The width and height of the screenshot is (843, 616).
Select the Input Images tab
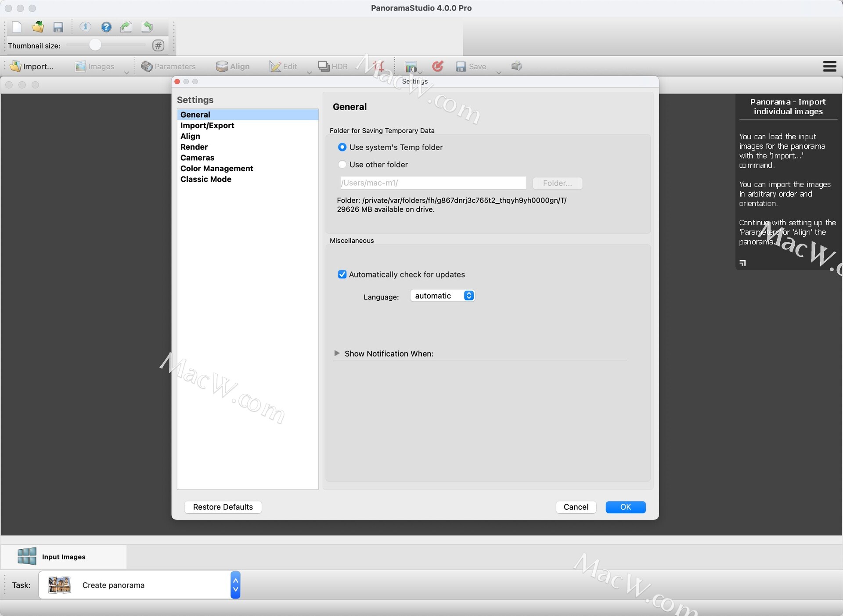pos(64,557)
